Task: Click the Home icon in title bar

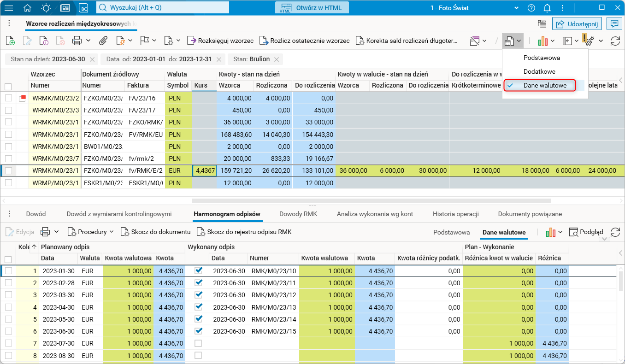Action: (x=28, y=8)
